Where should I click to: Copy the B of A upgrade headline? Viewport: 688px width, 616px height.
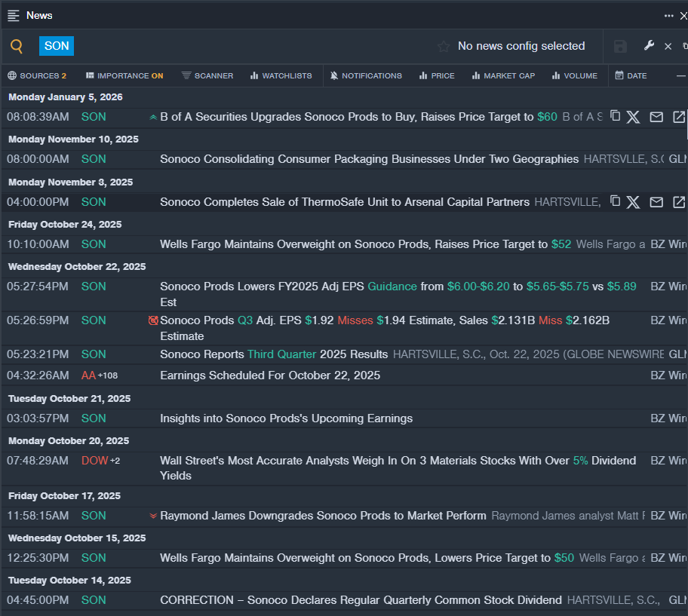tap(615, 116)
